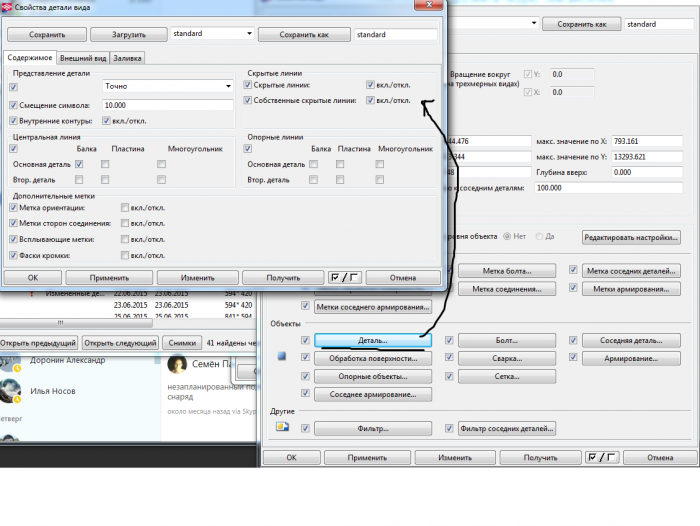
Task: Click the filter icon in the Другие section
Action: pyautogui.click(x=282, y=427)
